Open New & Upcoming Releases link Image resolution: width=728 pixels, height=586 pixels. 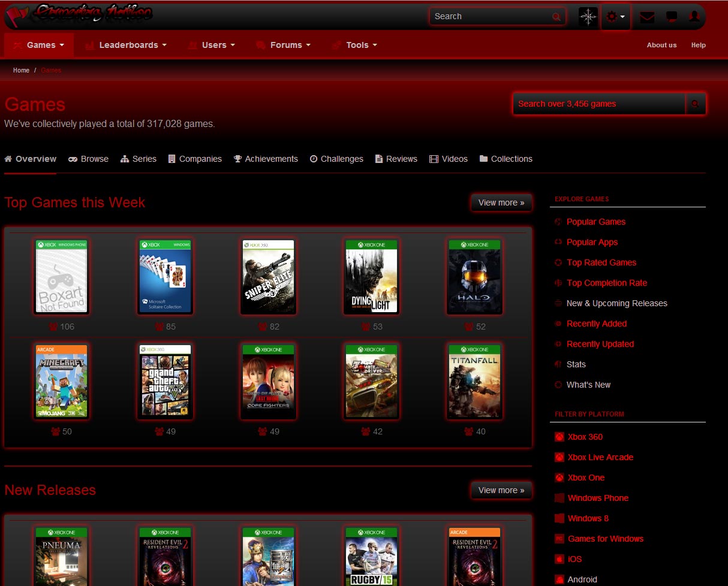617,303
